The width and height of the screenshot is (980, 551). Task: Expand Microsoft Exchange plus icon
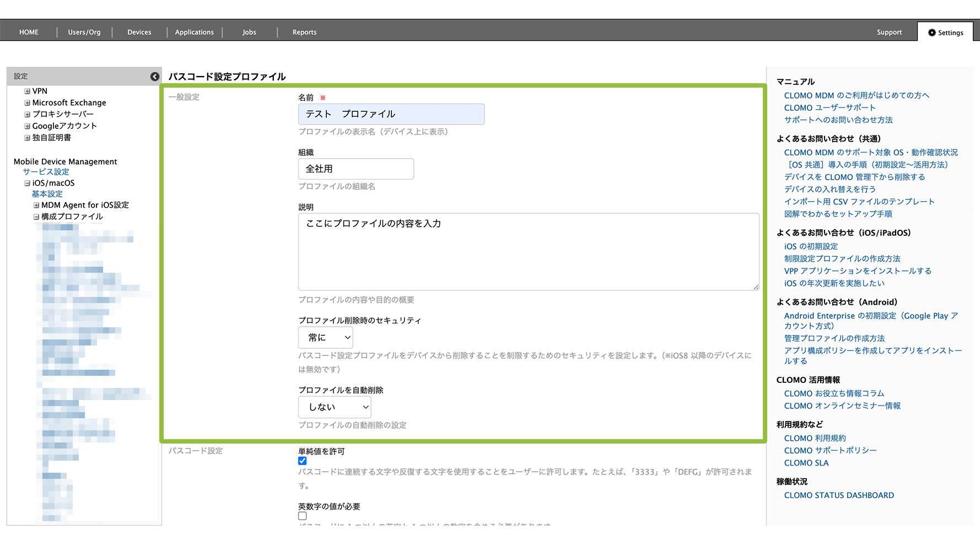[x=28, y=103]
